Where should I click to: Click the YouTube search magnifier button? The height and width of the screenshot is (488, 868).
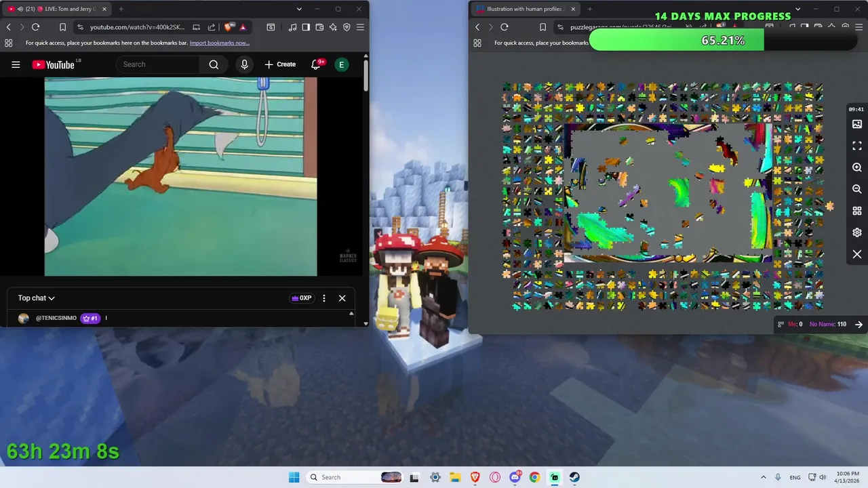(x=214, y=64)
